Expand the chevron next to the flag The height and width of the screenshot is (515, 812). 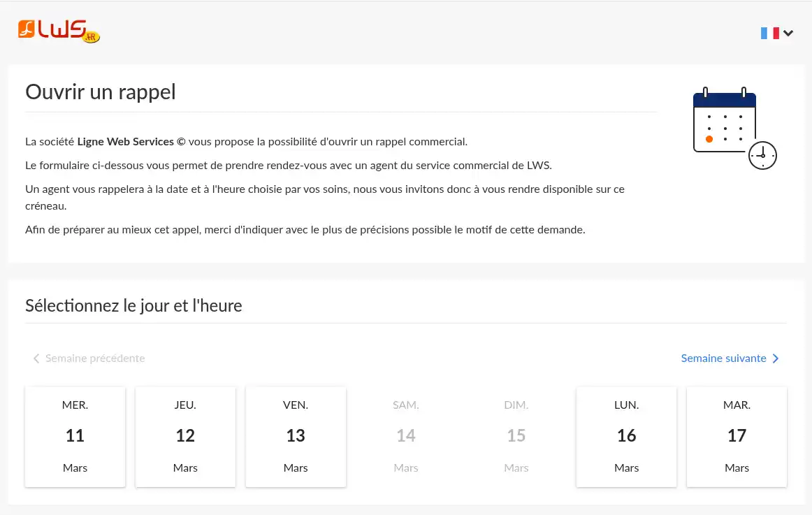click(788, 32)
